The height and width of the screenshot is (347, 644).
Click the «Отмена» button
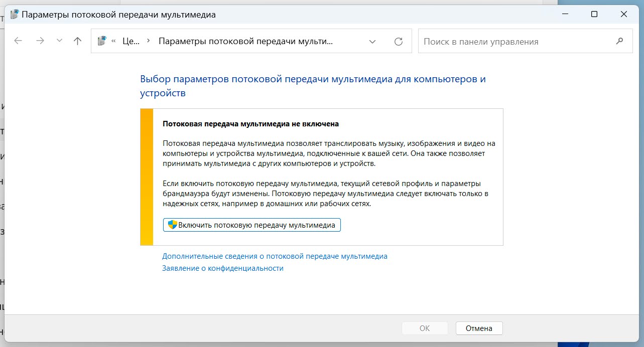coord(478,328)
